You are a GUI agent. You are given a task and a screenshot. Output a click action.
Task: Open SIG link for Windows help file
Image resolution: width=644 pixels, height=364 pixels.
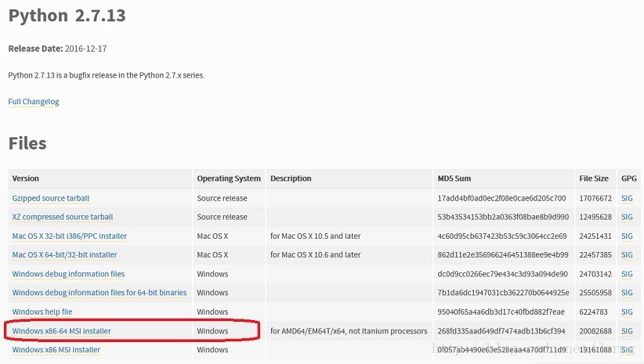(x=627, y=312)
